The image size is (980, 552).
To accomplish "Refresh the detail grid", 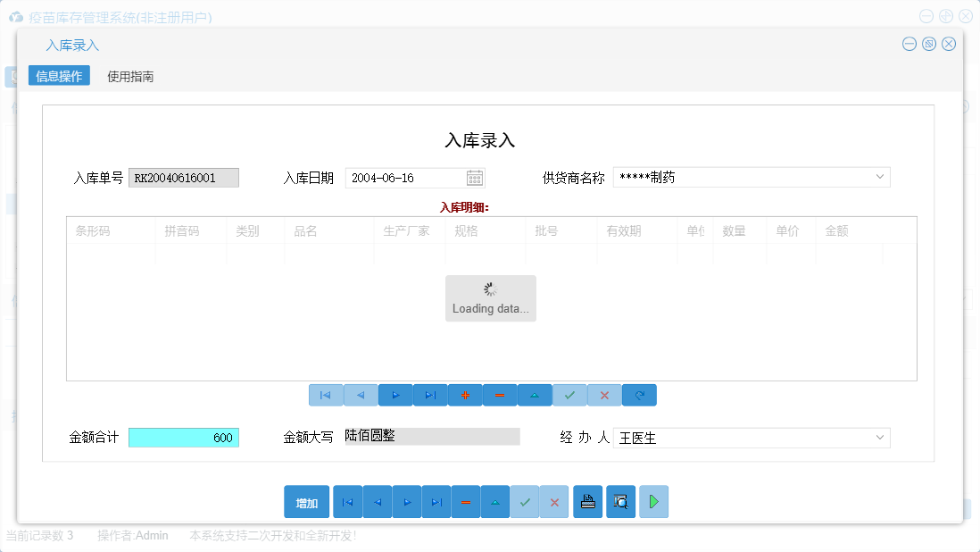I will click(639, 395).
